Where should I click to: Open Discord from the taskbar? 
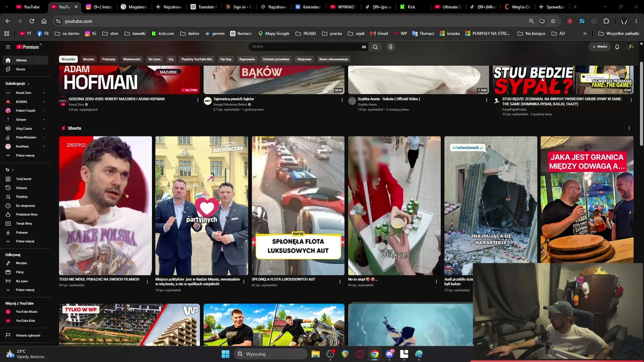click(389, 354)
